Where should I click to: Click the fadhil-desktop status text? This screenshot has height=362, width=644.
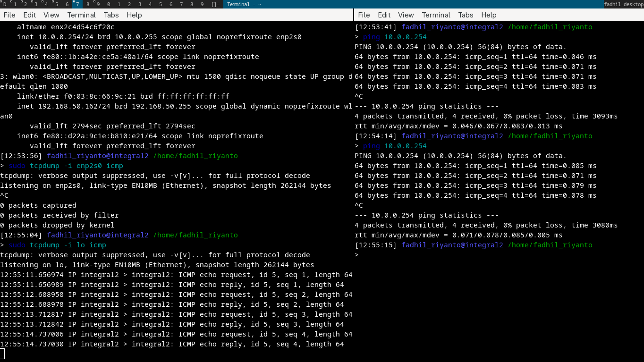pyautogui.click(x=624, y=4)
